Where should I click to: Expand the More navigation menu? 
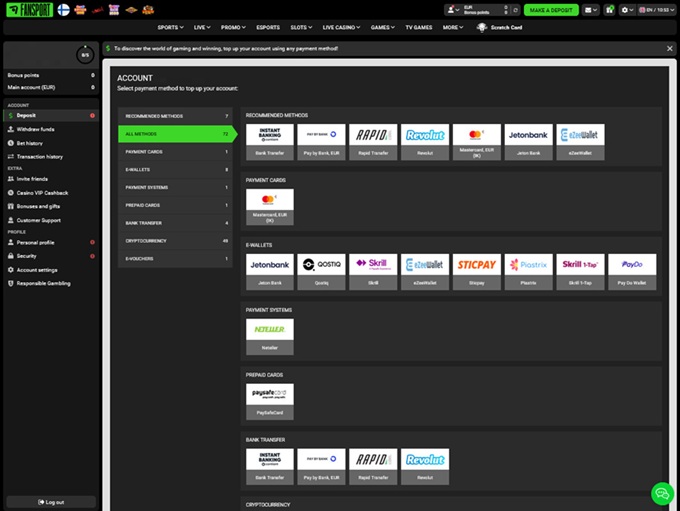[453, 27]
